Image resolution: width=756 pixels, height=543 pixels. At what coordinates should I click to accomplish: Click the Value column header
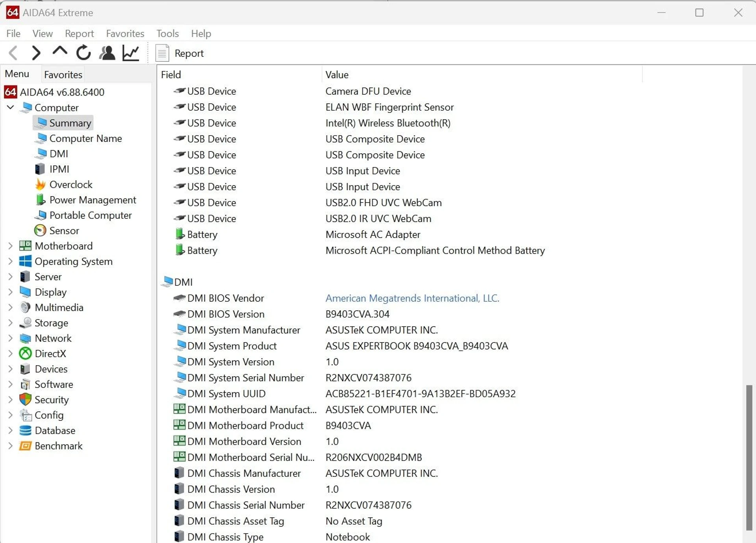click(x=482, y=74)
